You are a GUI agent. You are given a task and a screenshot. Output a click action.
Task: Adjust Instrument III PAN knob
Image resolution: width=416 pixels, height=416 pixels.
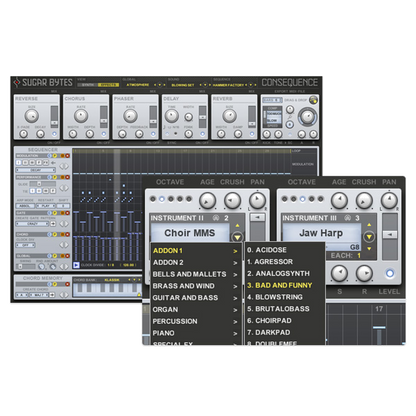click(389, 200)
